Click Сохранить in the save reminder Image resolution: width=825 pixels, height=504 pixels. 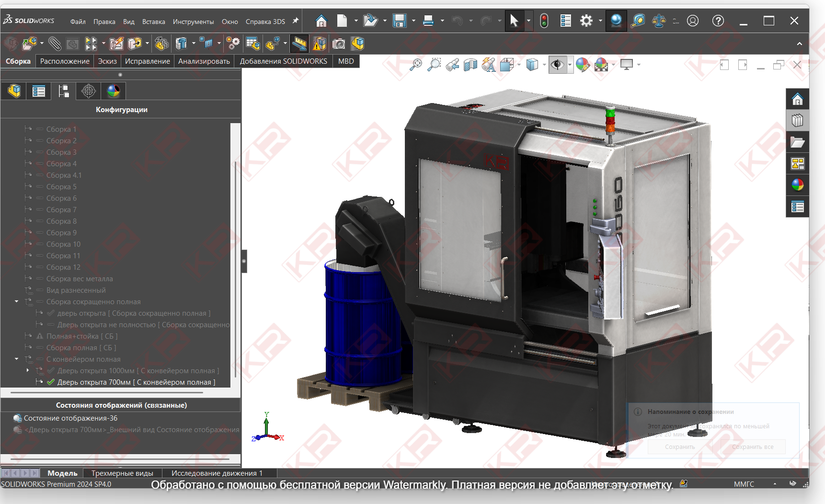click(x=680, y=447)
